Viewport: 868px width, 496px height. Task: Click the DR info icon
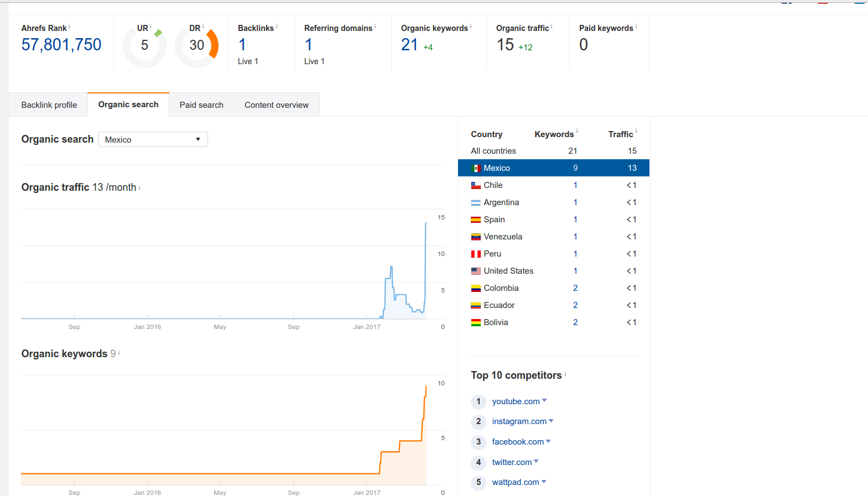pyautogui.click(x=203, y=26)
